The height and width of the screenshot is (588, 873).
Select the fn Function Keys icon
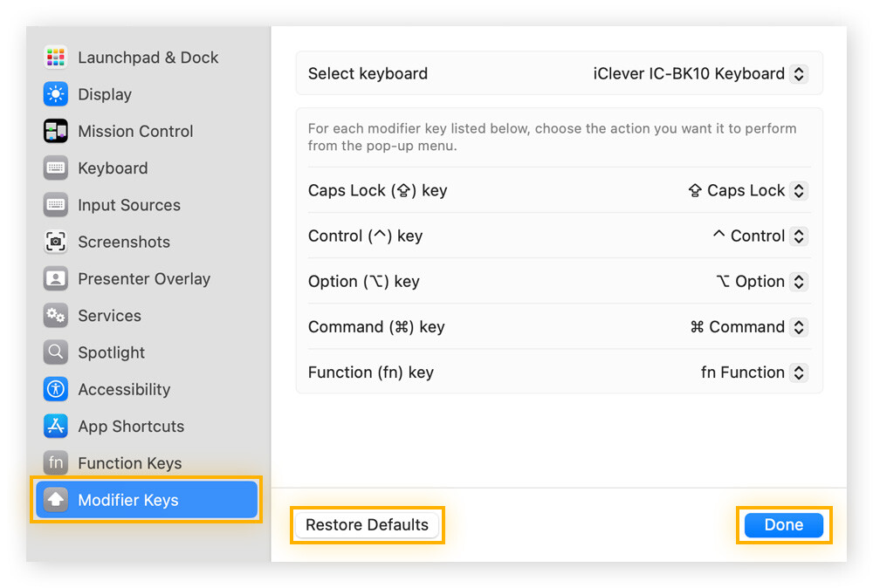coord(55,463)
